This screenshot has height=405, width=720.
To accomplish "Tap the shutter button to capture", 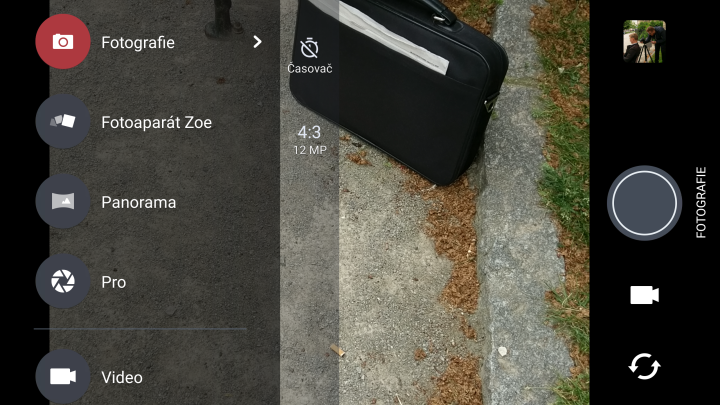I will click(x=644, y=203).
